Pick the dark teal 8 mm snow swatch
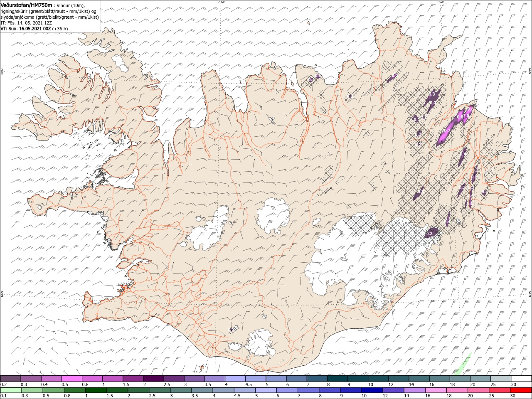This screenshot has width=532, height=399. coord(337,379)
